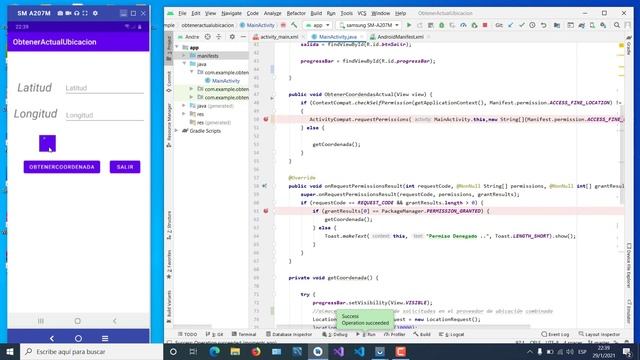Select MainActivity.java editor tab
The image size is (640, 360).
338,37
